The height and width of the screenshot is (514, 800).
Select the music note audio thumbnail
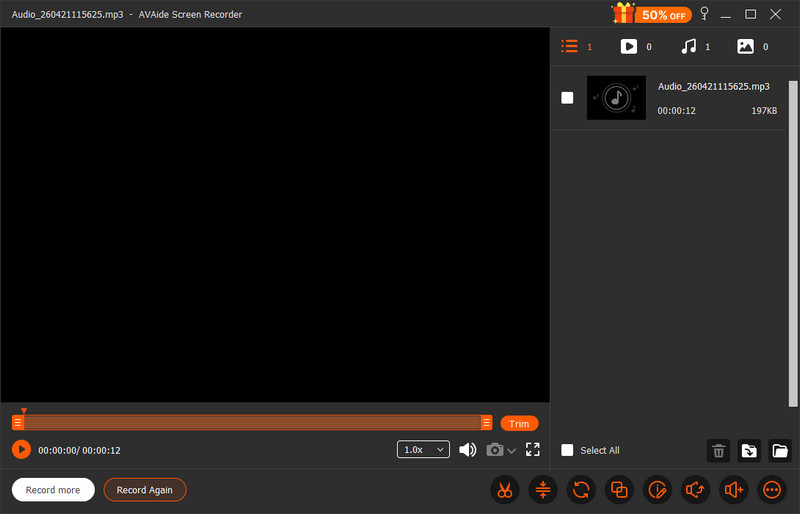(x=616, y=98)
